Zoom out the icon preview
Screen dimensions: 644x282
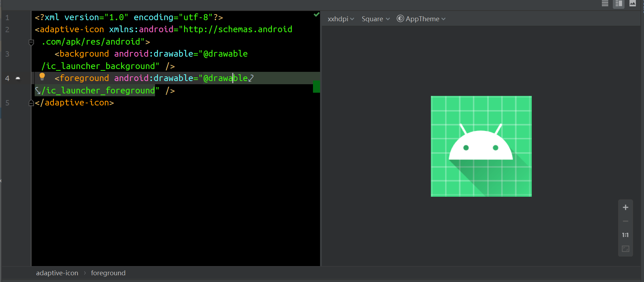click(626, 221)
